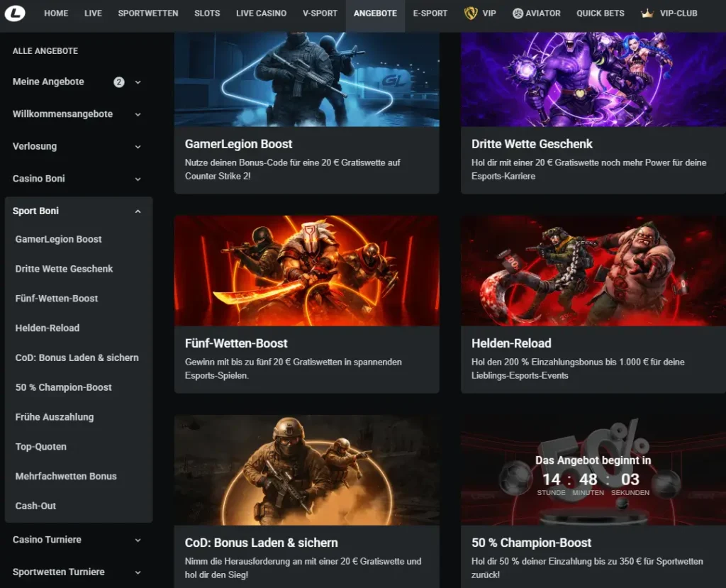Expand the Casino Boni section
The width and height of the screenshot is (726, 588).
tap(138, 179)
